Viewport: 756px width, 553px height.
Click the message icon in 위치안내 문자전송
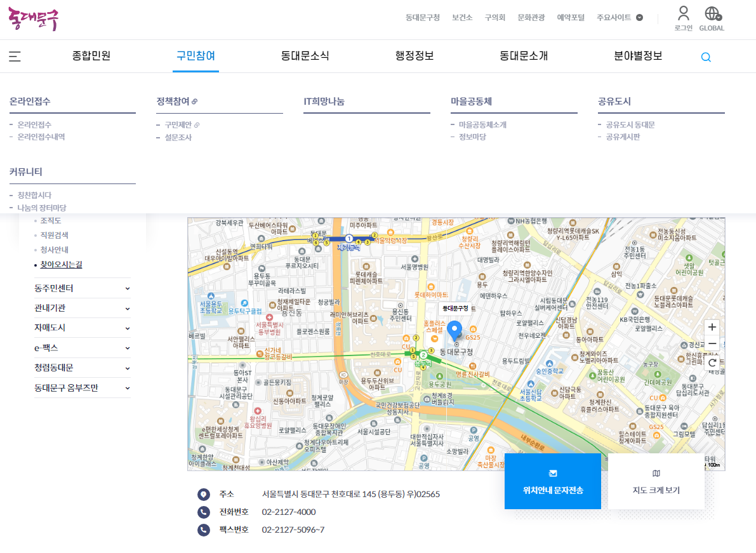pyautogui.click(x=553, y=473)
